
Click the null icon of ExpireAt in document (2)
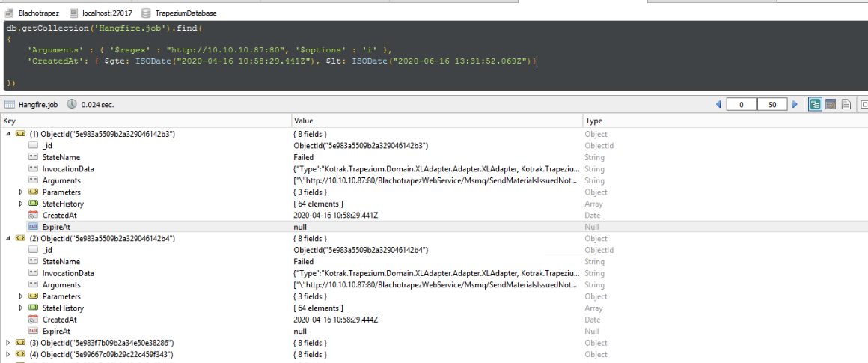click(33, 331)
